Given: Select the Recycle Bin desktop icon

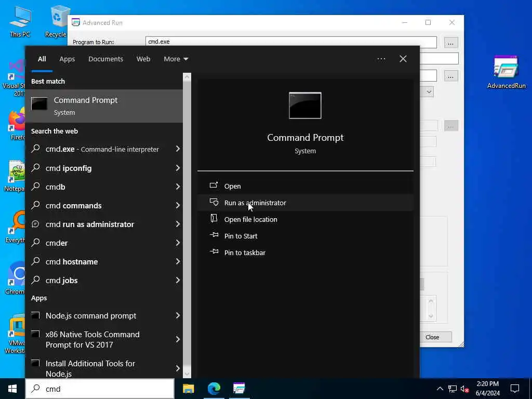Looking at the screenshot, I should click(57, 22).
